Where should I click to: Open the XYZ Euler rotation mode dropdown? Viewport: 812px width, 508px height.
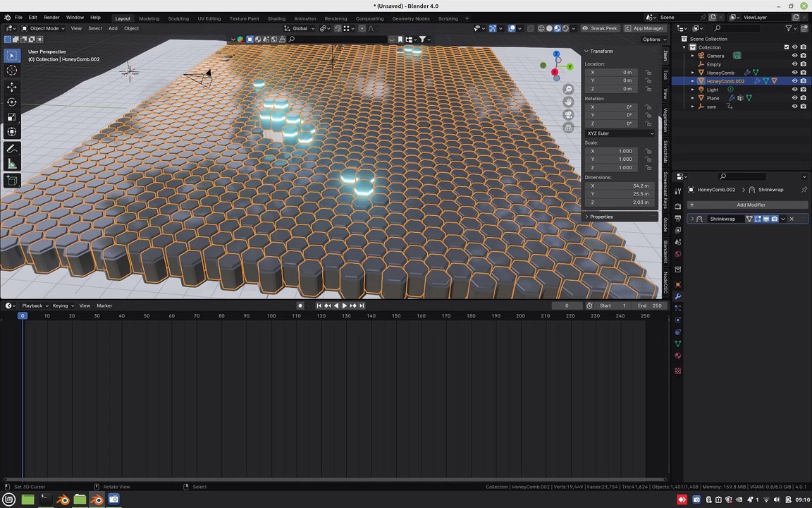click(x=620, y=133)
